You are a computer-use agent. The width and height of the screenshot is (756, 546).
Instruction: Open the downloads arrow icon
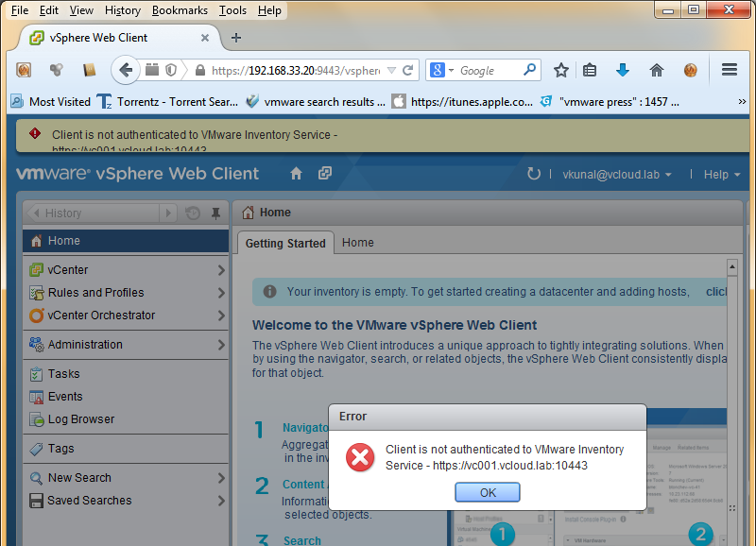pyautogui.click(x=623, y=70)
